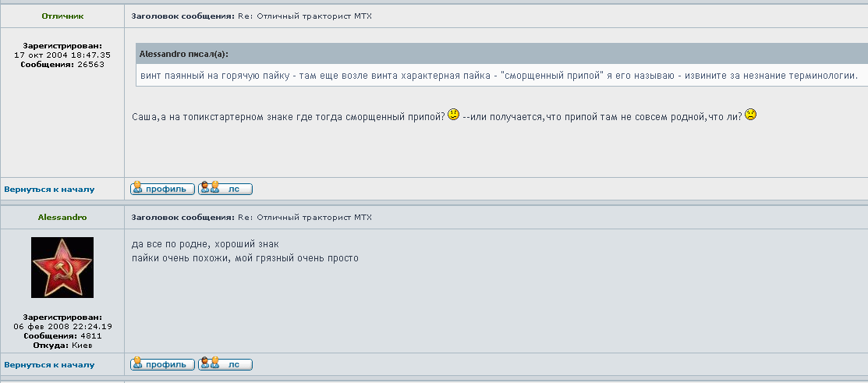Click 'Вернуться к началу' under Отличник's post
868x383 pixels.
point(49,190)
